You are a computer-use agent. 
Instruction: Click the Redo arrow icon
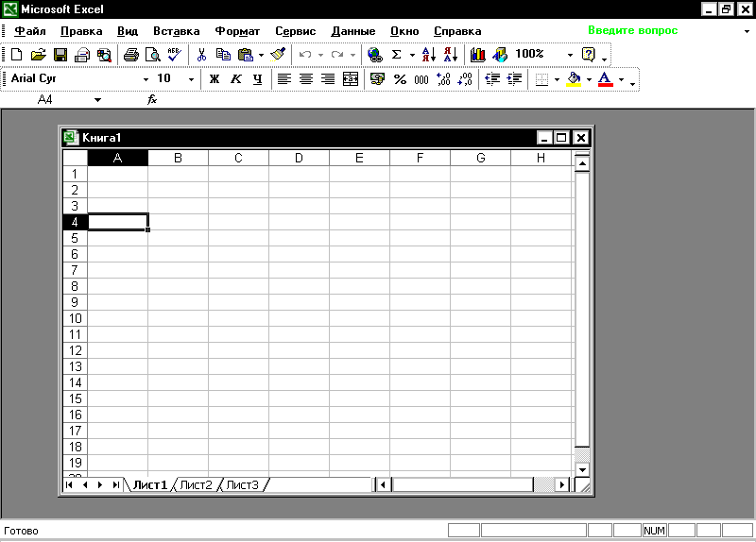(x=337, y=55)
